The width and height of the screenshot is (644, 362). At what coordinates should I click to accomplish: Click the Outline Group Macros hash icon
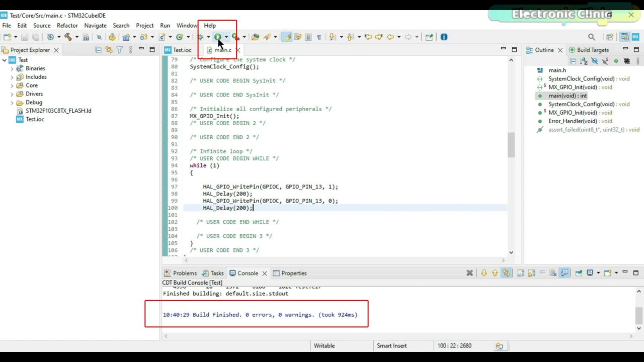(627, 61)
